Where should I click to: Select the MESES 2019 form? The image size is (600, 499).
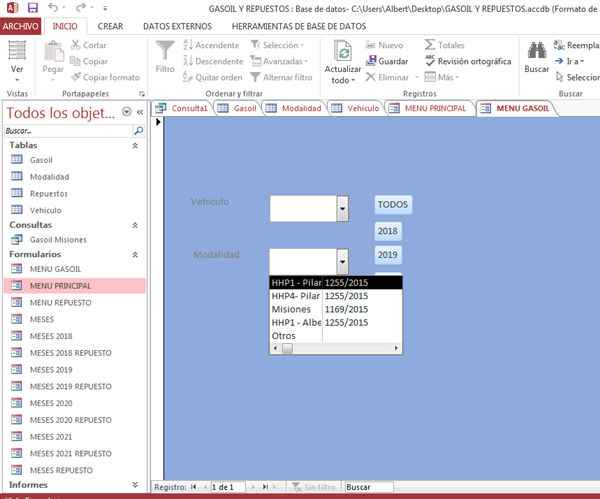tap(75, 370)
